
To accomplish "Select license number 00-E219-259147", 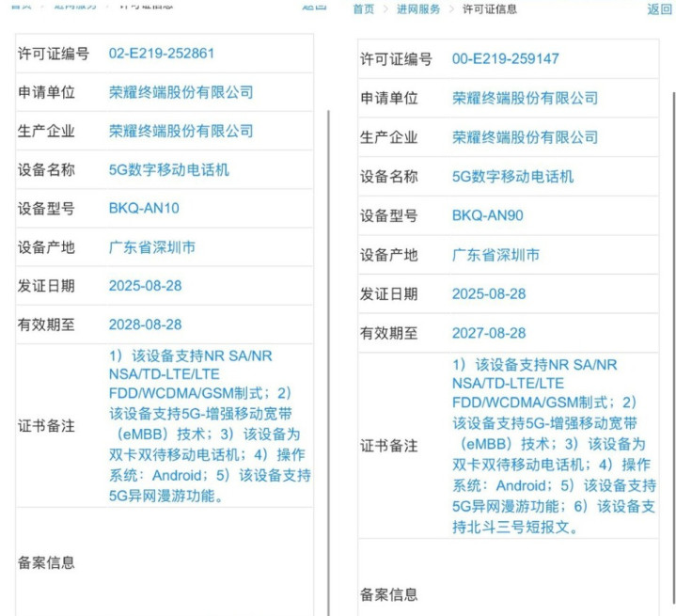I will [505, 58].
